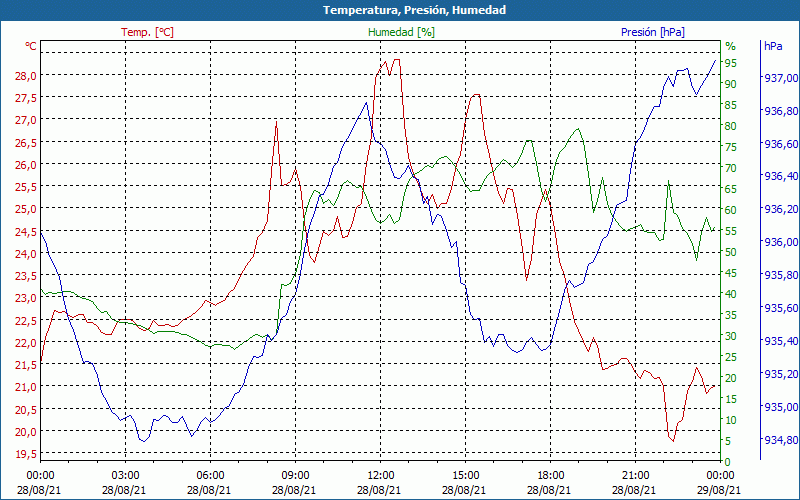Click the '25,0' temperature axis value
The image size is (800, 500).
26,209
